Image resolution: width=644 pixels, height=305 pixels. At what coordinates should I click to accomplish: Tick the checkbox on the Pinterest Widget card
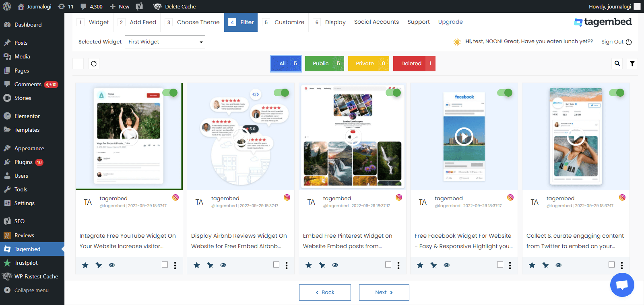coord(388,265)
